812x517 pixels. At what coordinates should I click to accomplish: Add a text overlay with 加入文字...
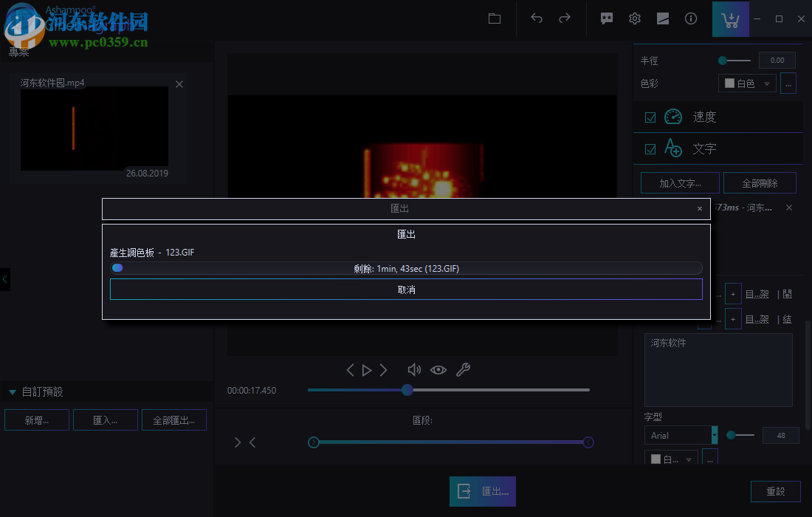pyautogui.click(x=680, y=183)
